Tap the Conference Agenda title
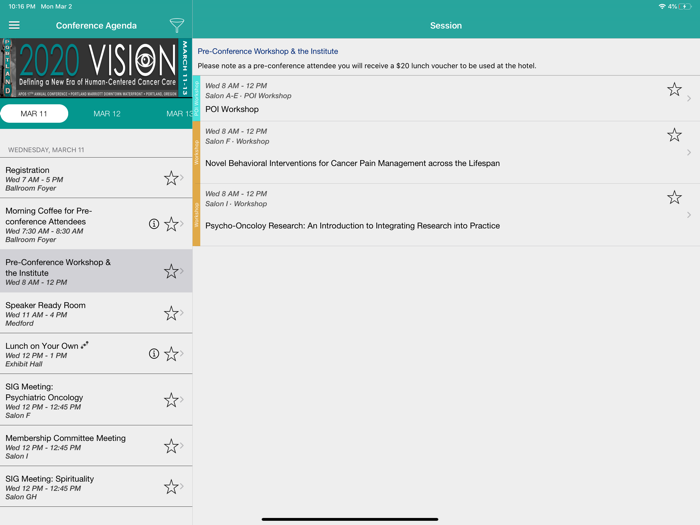Image resolution: width=700 pixels, height=525 pixels. [96, 25]
